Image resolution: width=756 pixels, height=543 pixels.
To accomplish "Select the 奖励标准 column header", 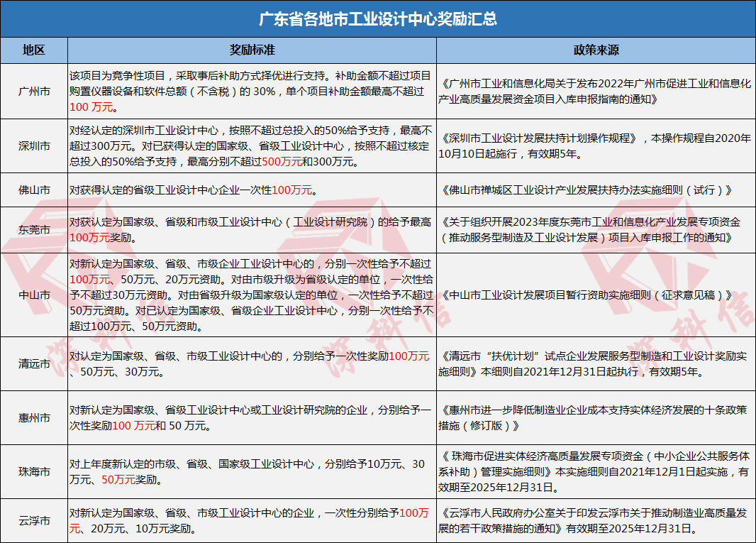I will [252, 50].
